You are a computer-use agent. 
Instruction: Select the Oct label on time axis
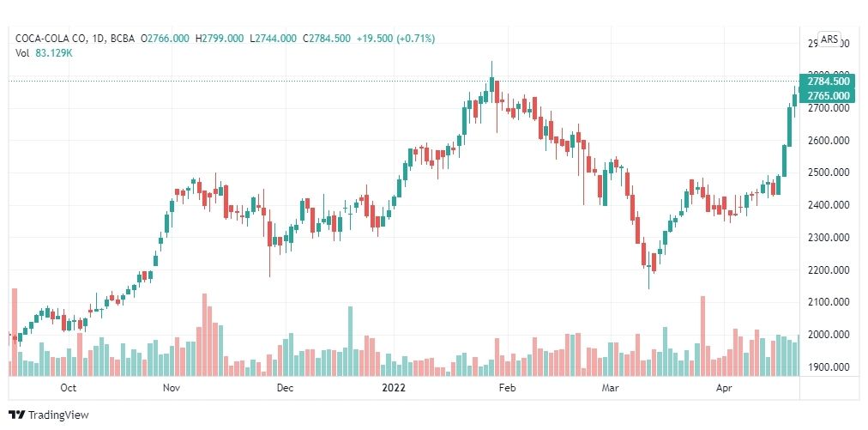(x=68, y=388)
